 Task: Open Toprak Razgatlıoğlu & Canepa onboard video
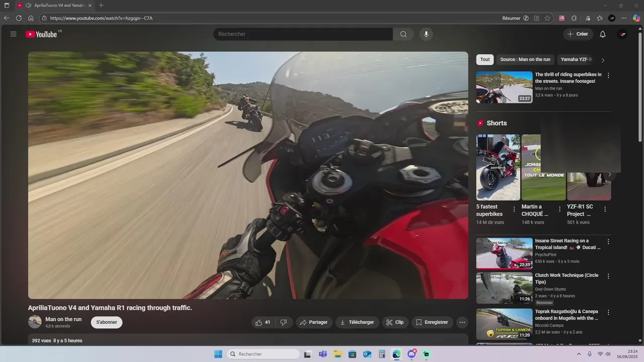pyautogui.click(x=504, y=324)
